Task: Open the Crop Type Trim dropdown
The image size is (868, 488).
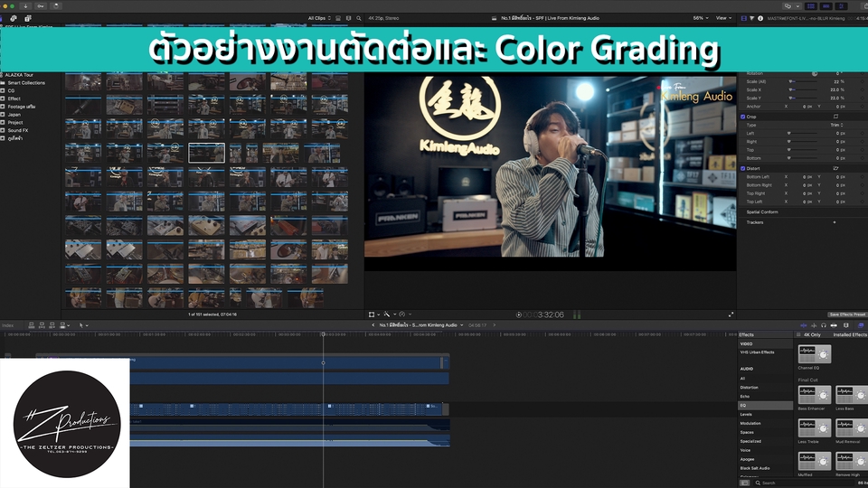Action: tap(837, 125)
